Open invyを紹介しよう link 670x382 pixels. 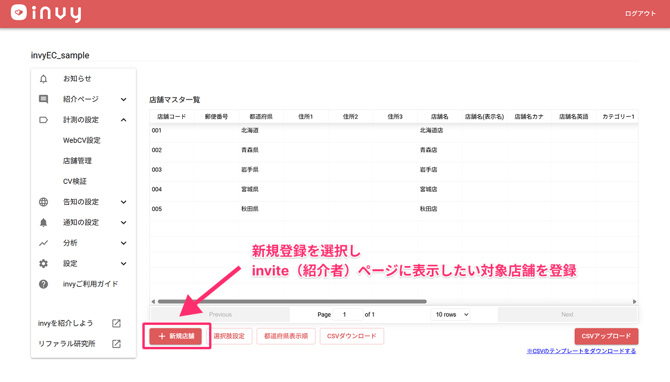65,323
